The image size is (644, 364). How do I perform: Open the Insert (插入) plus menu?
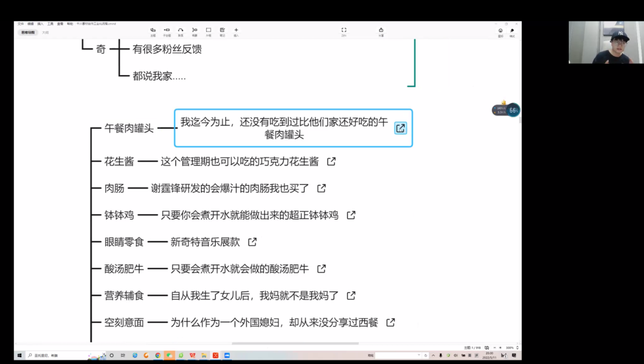point(236,31)
